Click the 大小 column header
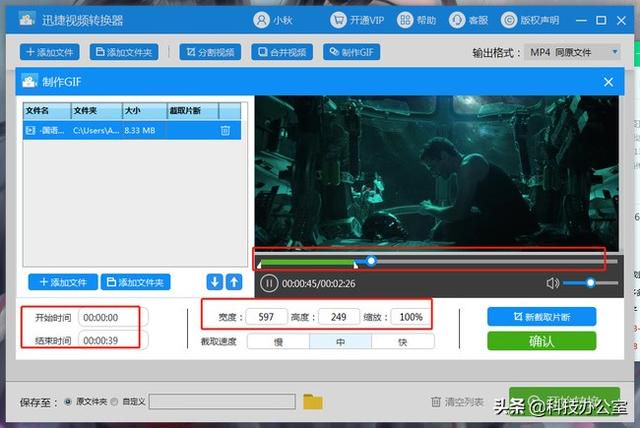The height and width of the screenshot is (428, 640). pos(144,111)
